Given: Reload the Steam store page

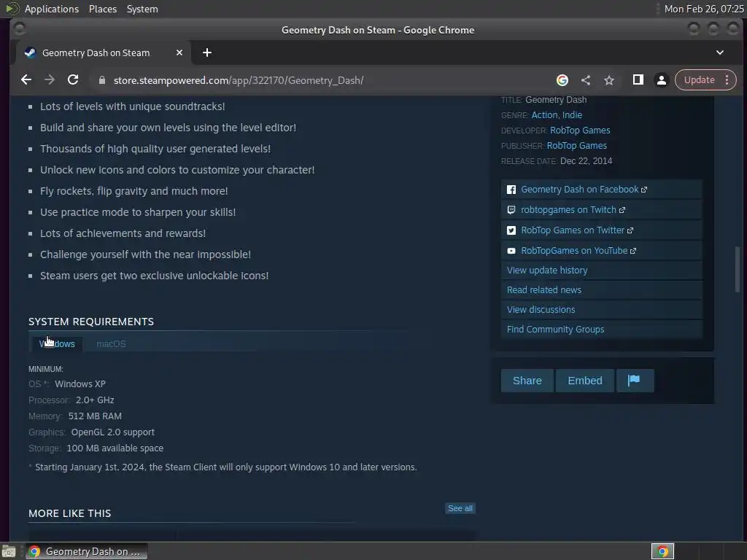Looking at the screenshot, I should (x=73, y=80).
